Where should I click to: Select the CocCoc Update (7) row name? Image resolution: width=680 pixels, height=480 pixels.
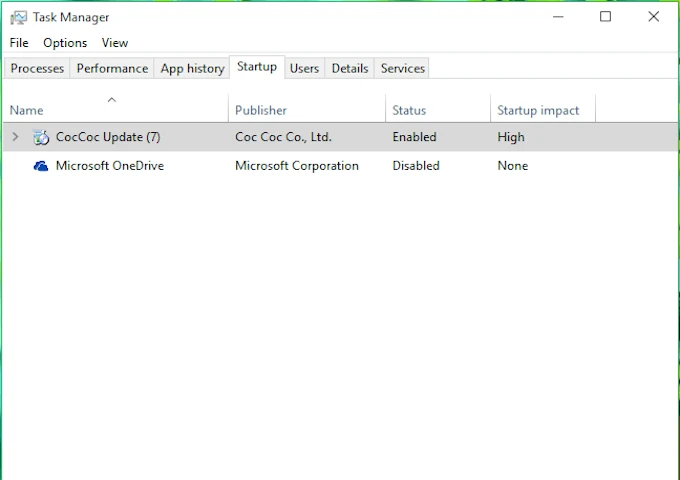pos(108,137)
